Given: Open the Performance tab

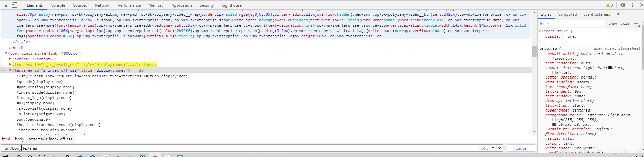Looking at the screenshot, I should click(129, 5).
